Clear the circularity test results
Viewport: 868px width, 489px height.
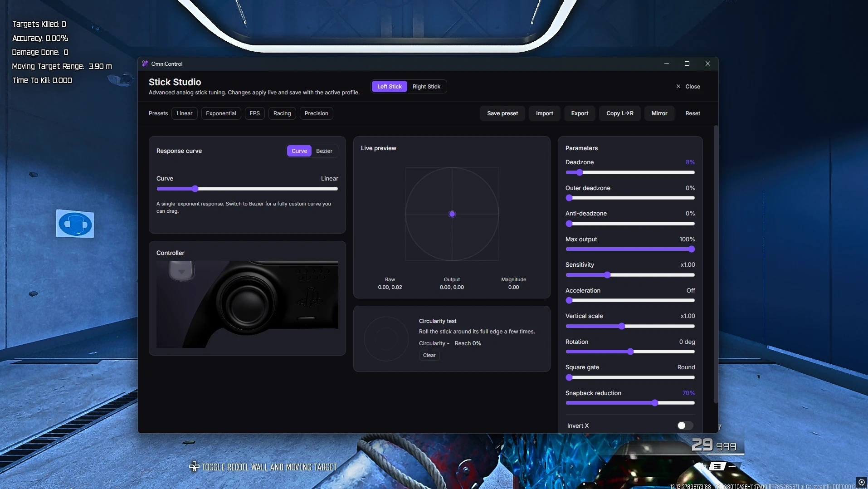coord(429,355)
